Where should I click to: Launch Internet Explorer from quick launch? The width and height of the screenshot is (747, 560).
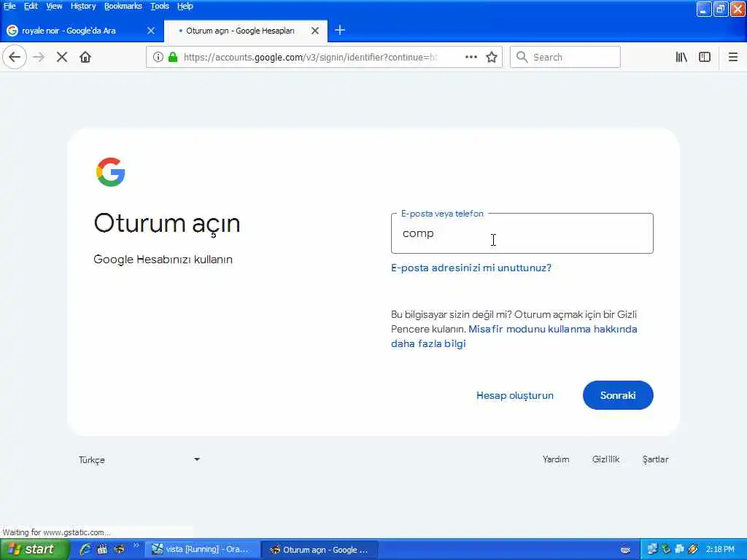[85, 549]
